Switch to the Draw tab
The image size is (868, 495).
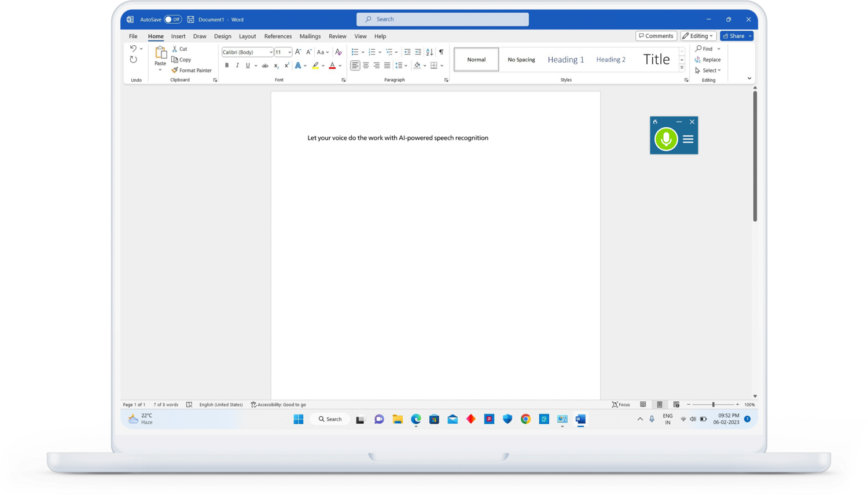point(200,36)
